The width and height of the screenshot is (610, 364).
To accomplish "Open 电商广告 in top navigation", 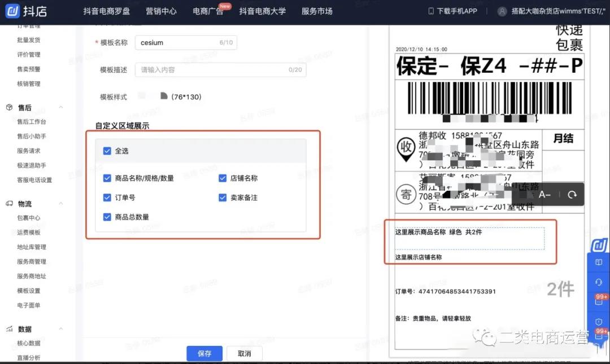I will 208,11.
